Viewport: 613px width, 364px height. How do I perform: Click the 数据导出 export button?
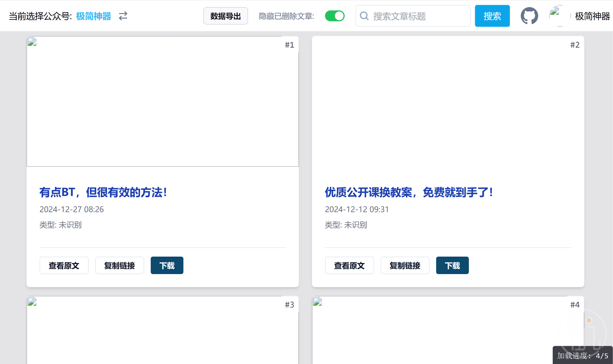225,16
